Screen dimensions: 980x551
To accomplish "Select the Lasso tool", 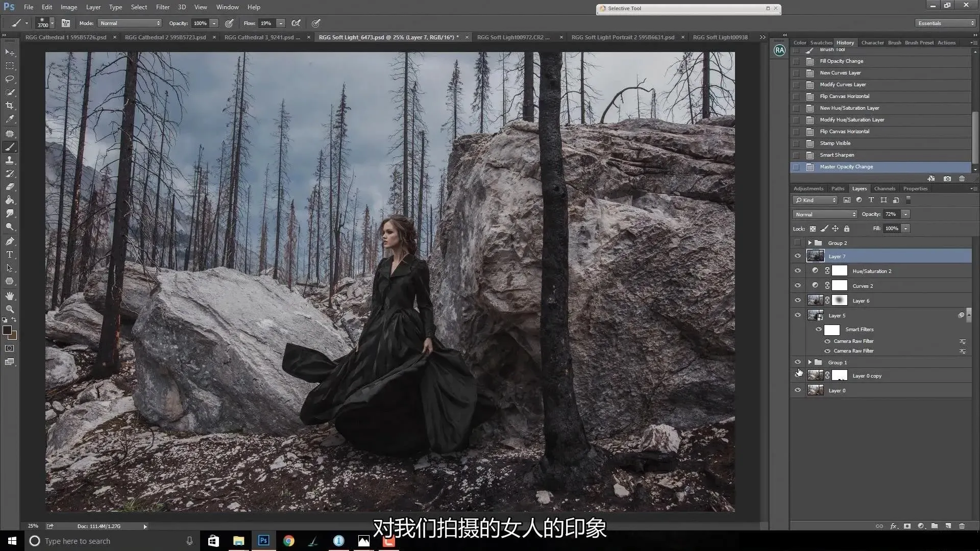I will [x=10, y=79].
